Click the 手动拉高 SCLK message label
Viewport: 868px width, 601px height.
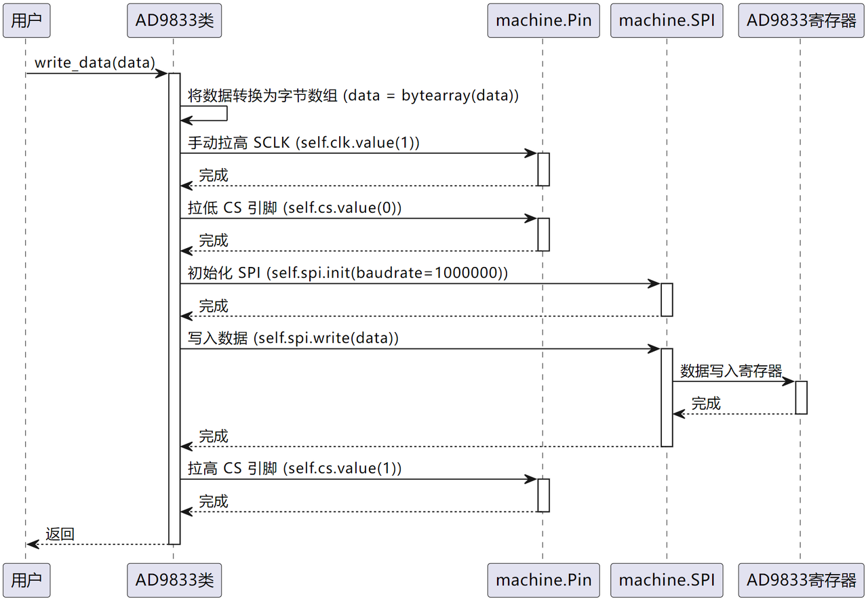(x=304, y=142)
